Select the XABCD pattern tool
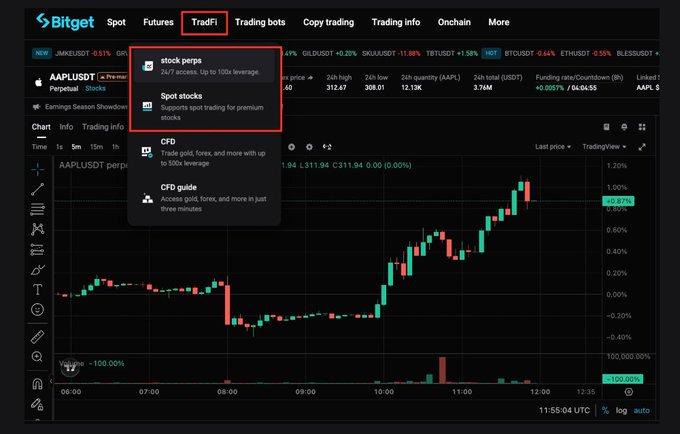 38,229
